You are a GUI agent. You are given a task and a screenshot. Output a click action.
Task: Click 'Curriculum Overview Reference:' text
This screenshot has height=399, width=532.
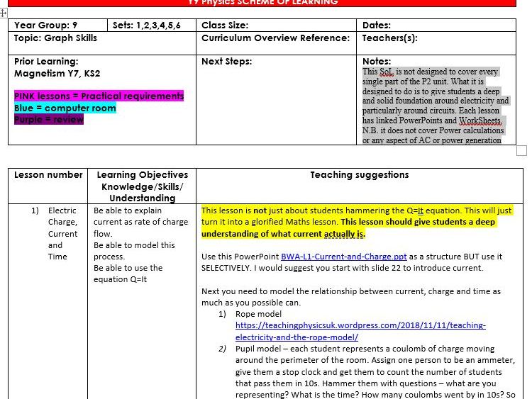click(x=275, y=38)
